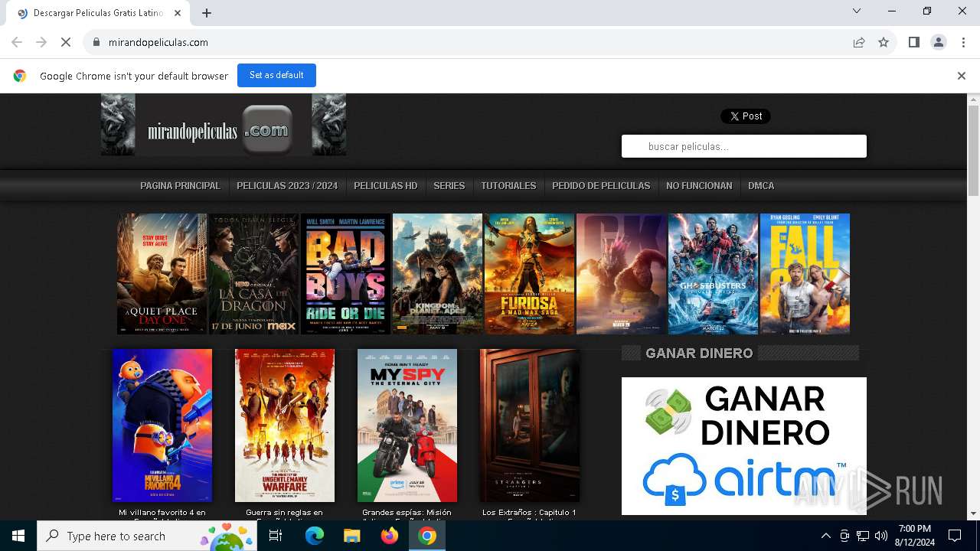
Task: Dismiss default browser notification bar
Action: 961,76
